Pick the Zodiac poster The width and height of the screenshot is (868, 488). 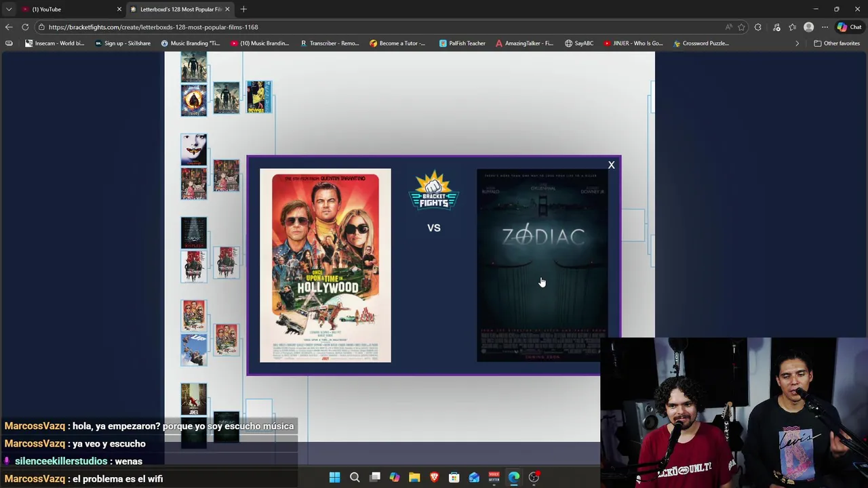coord(542,265)
